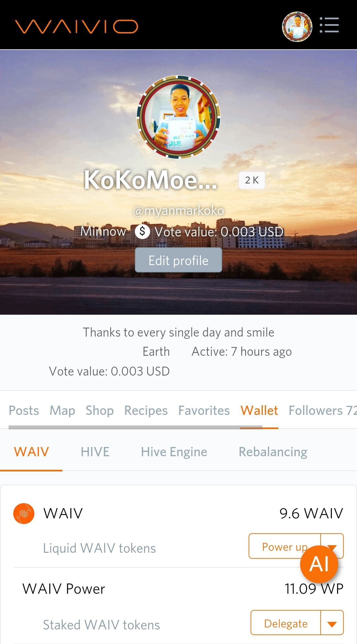Expand the Delegate dropdown arrow
Image resolution: width=357 pixels, height=644 pixels.
pyautogui.click(x=332, y=624)
